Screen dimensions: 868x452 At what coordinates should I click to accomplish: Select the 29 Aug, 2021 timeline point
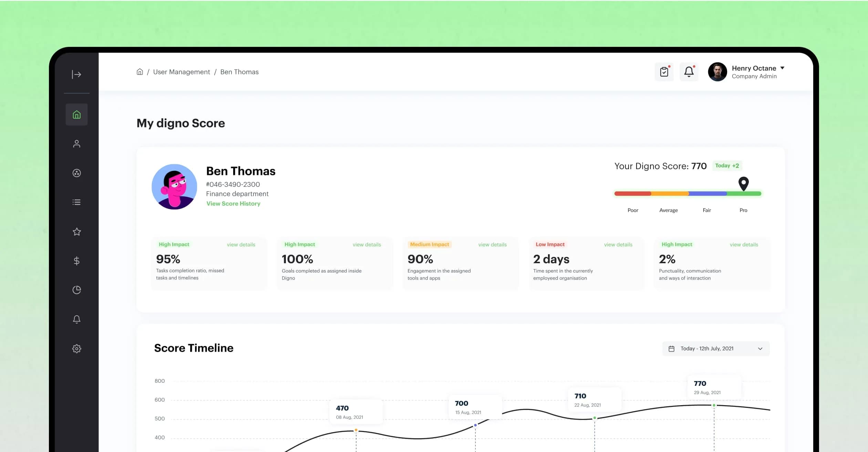[714, 405]
